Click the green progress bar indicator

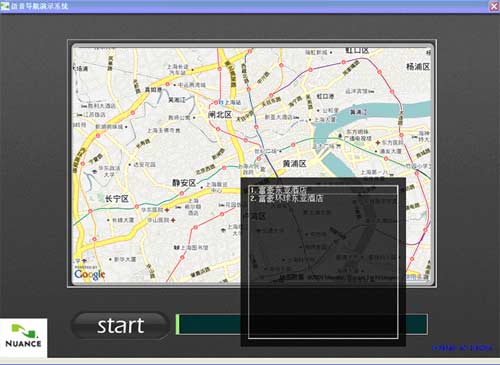pyautogui.click(x=178, y=324)
